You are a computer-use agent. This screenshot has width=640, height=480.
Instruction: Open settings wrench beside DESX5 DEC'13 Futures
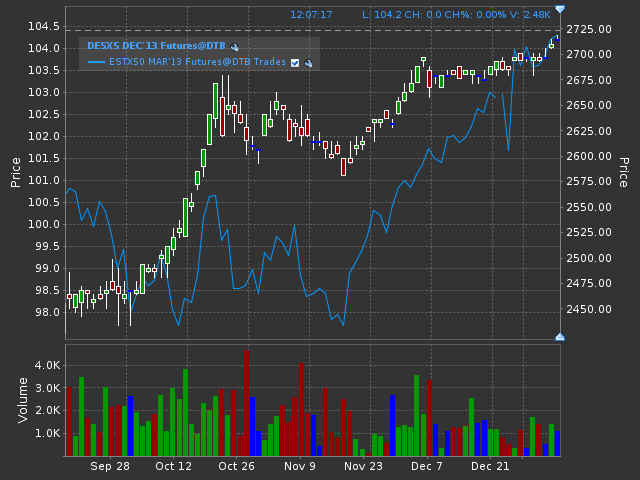click(234, 47)
